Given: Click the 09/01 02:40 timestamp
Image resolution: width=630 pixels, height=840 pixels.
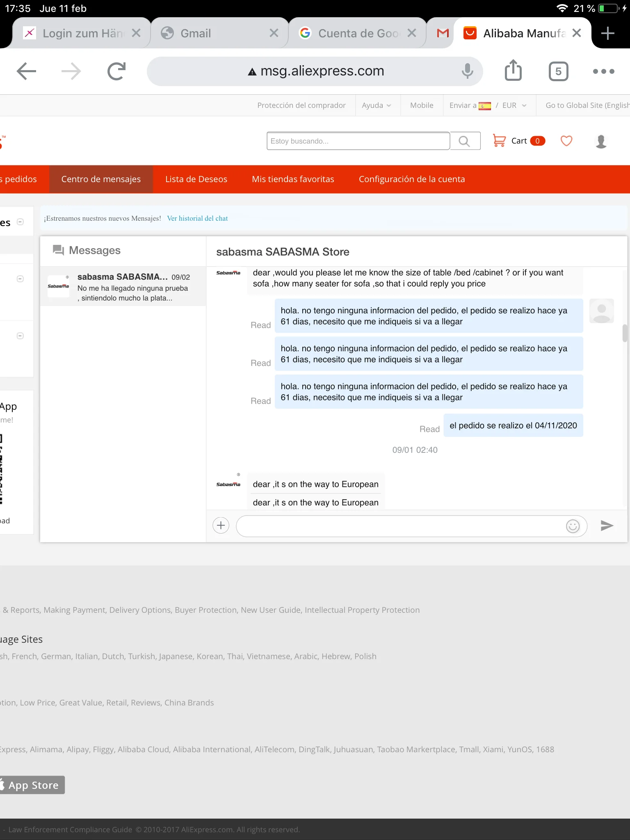Looking at the screenshot, I should [415, 450].
